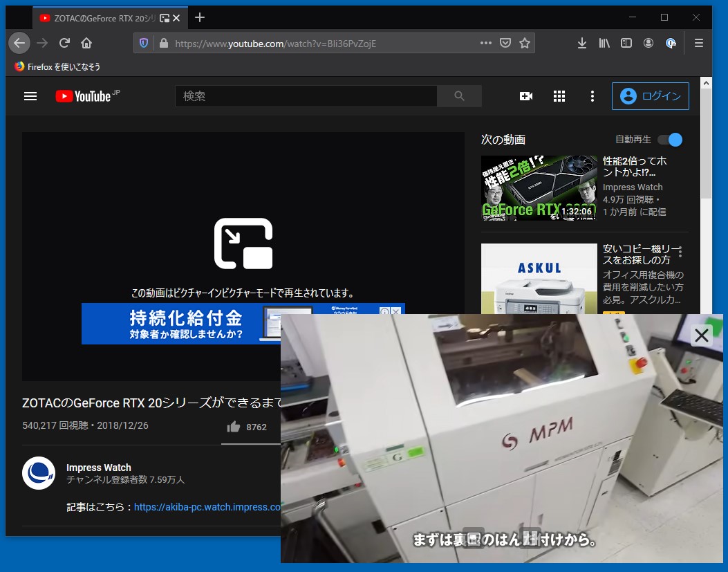
Task: Open YouTube's hamburger navigation menu
Action: 30,96
